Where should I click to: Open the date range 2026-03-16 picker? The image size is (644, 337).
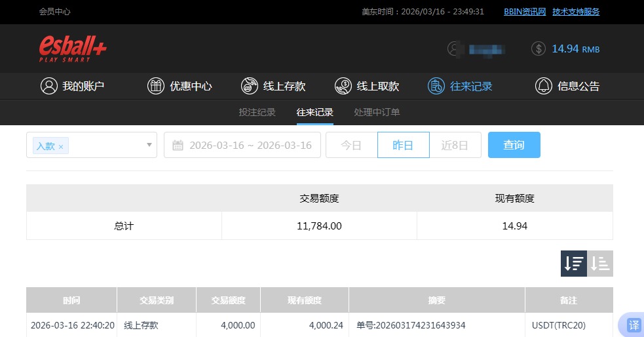point(242,145)
